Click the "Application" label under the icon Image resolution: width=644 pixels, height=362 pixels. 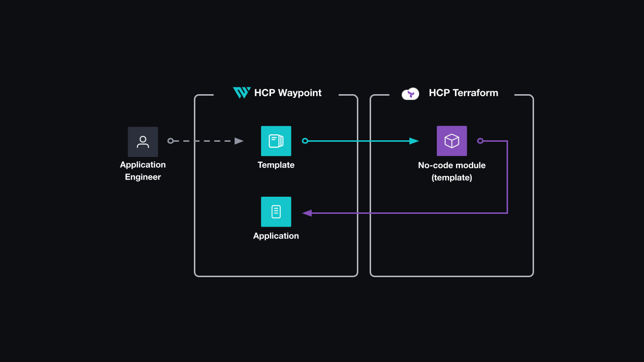coord(276,236)
